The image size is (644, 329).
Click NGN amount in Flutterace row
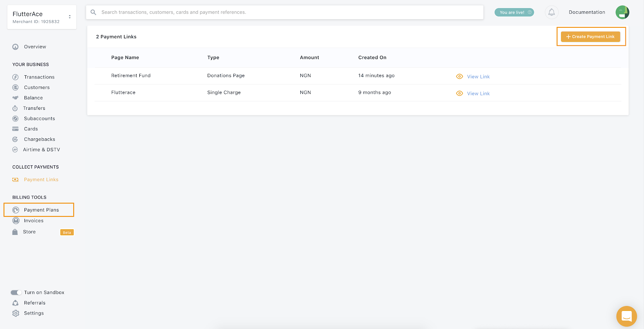pyautogui.click(x=305, y=93)
